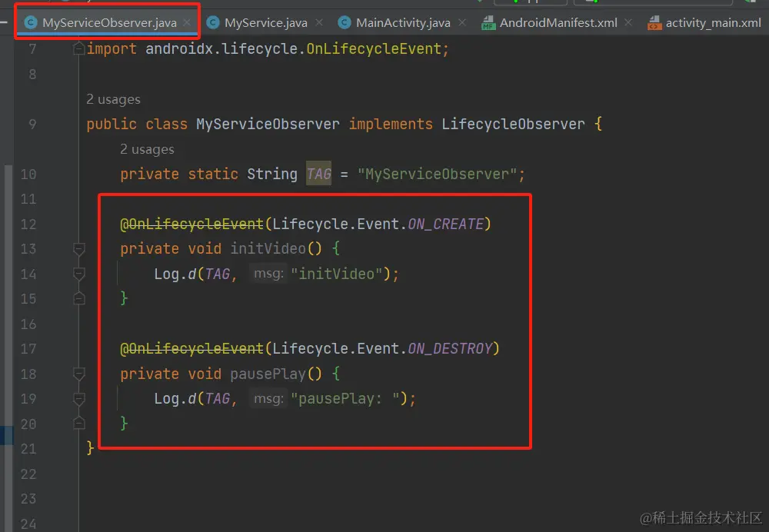Screen dimensions: 769x532
Task: Open the MyService.java tab
Action: pos(265,22)
